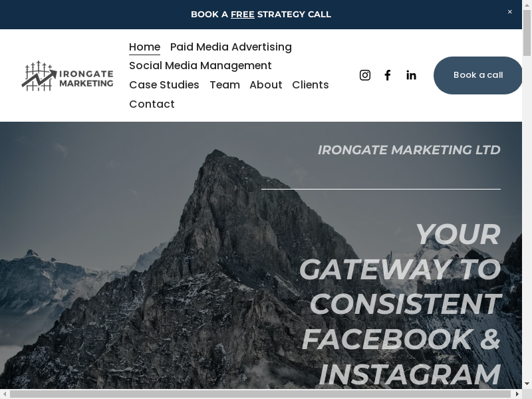Open the Team page
Image resolution: width=532 pixels, height=399 pixels.
(225, 84)
